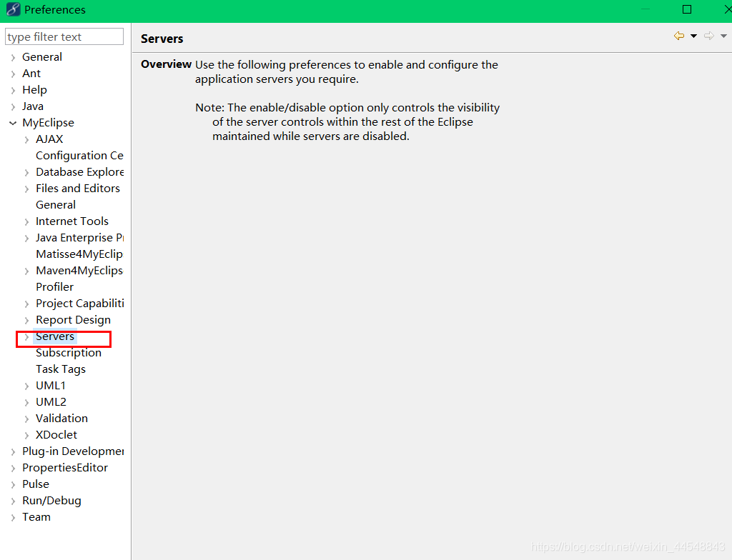Select General under the root tree

pyautogui.click(x=42, y=57)
